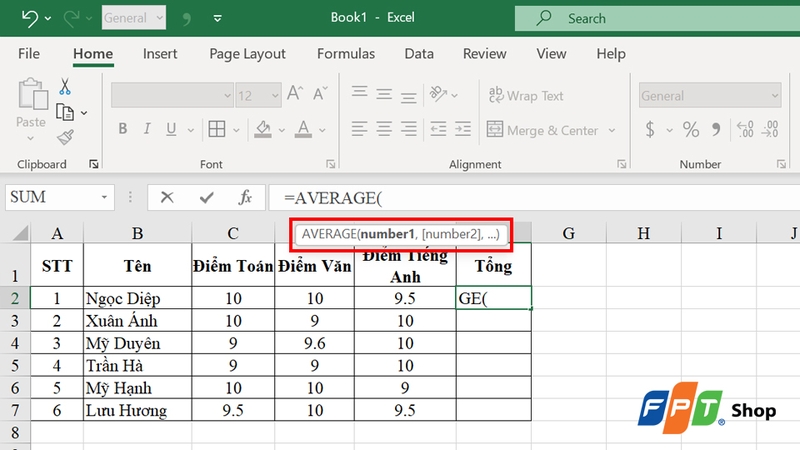Viewport: 800px width, 450px height.
Task: Switch to the Home tab
Action: (x=93, y=54)
